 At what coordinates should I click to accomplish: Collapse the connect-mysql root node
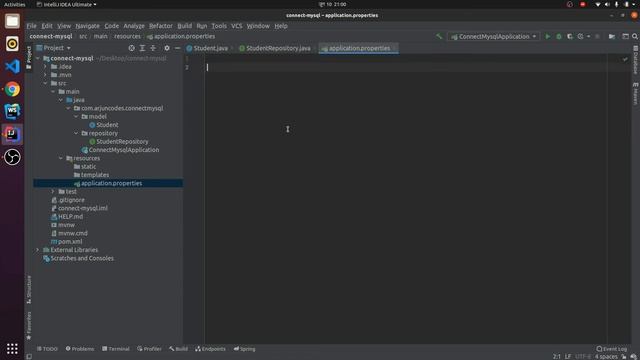[x=38, y=58]
